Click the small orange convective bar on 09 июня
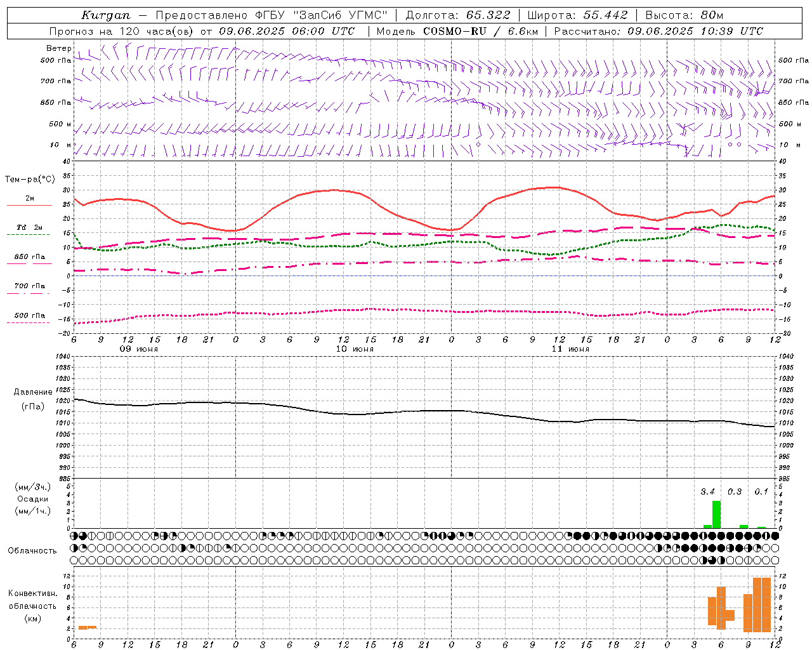The width and height of the screenshot is (812, 650). 88,628
